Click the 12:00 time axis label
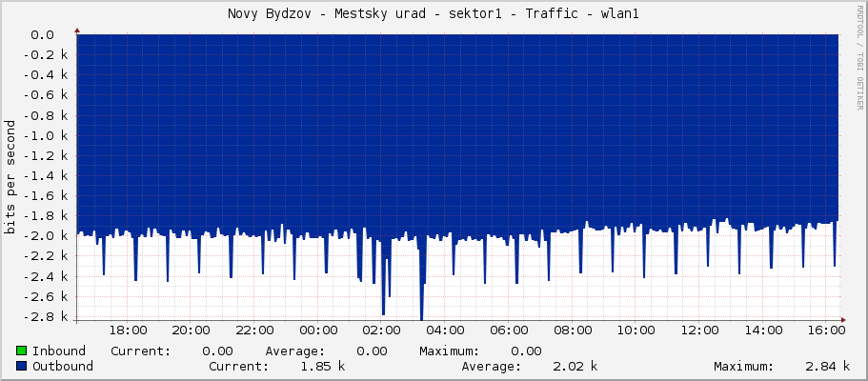The image size is (868, 381). click(x=700, y=331)
